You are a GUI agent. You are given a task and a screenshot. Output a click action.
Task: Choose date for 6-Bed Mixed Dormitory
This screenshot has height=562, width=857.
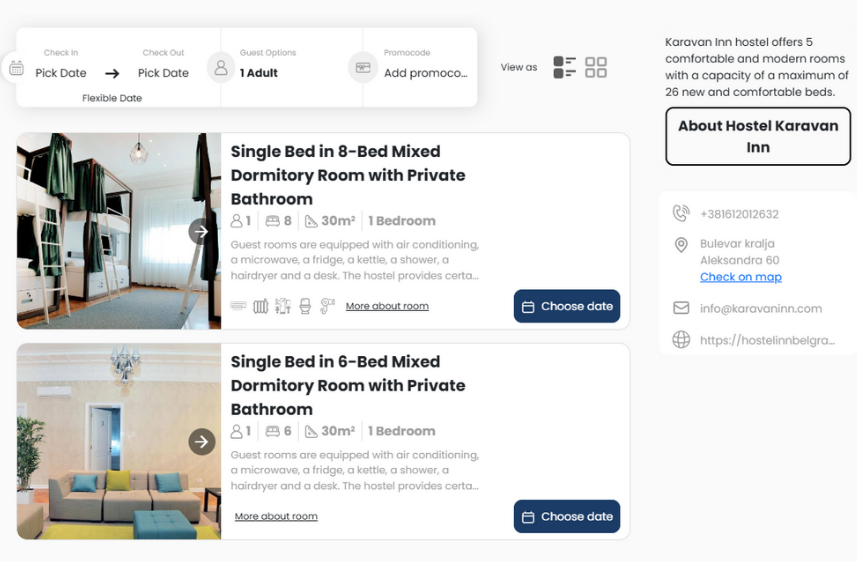pos(567,517)
